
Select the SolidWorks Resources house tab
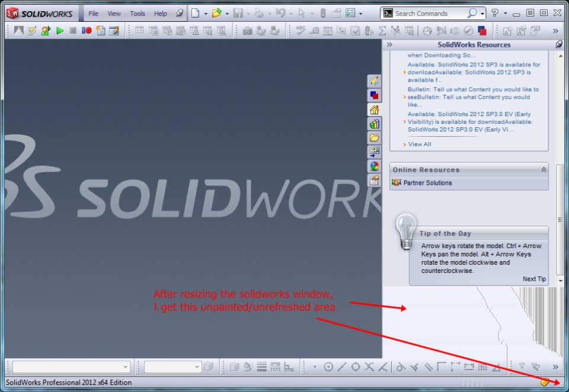coord(374,110)
